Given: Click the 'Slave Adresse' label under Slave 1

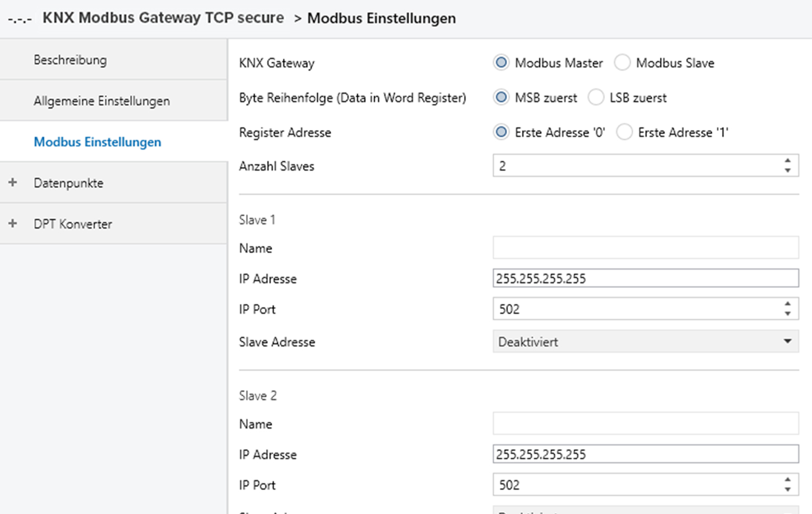Looking at the screenshot, I should coord(277,342).
